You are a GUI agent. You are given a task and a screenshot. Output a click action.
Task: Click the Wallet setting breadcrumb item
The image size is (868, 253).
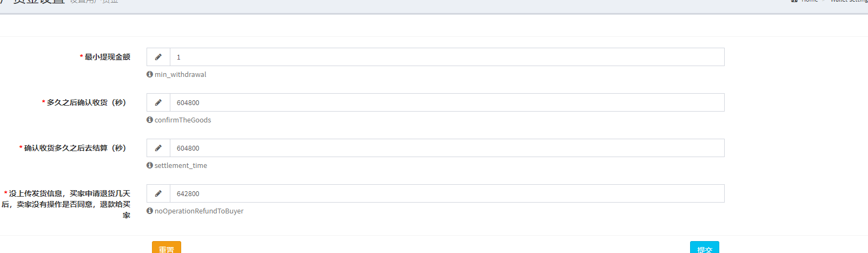(849, 1)
